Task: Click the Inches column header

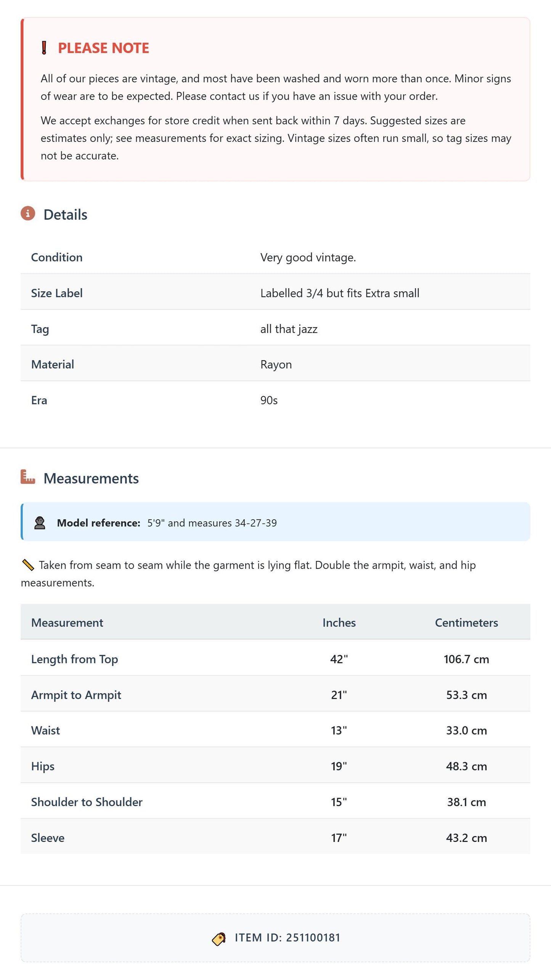Action: [x=339, y=623]
